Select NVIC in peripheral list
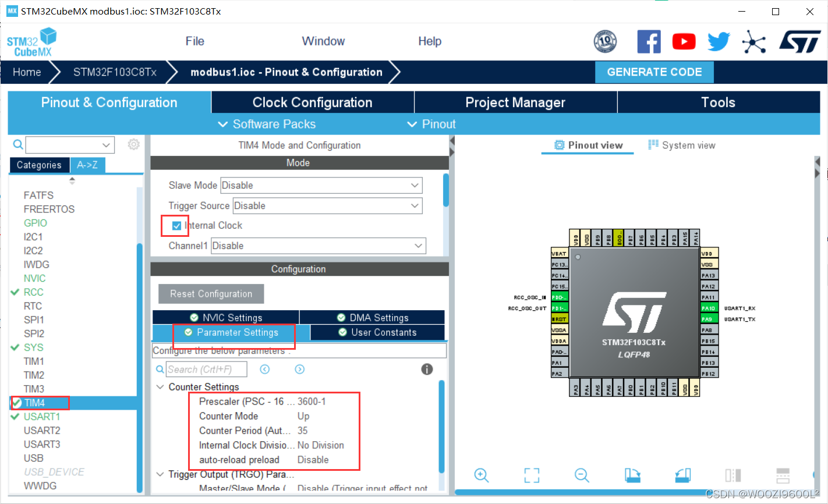Viewport: 828px width, 504px height. (34, 278)
